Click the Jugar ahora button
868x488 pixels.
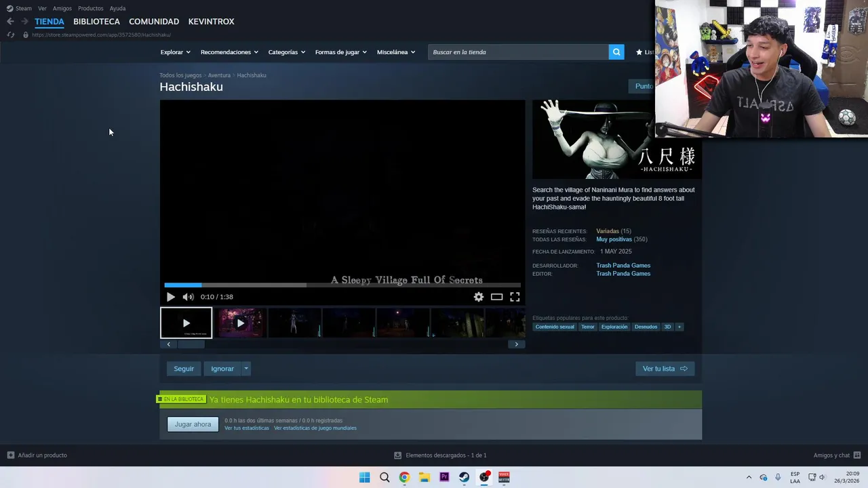click(193, 424)
